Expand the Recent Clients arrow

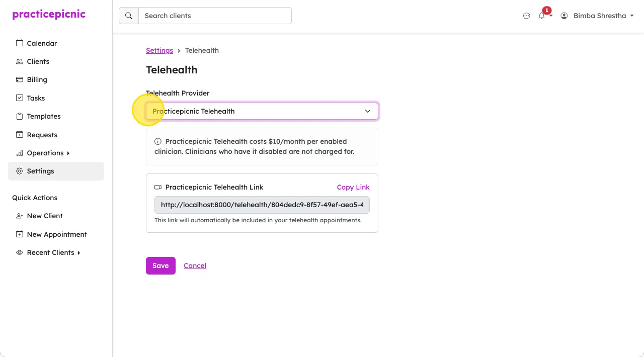pyautogui.click(x=79, y=252)
